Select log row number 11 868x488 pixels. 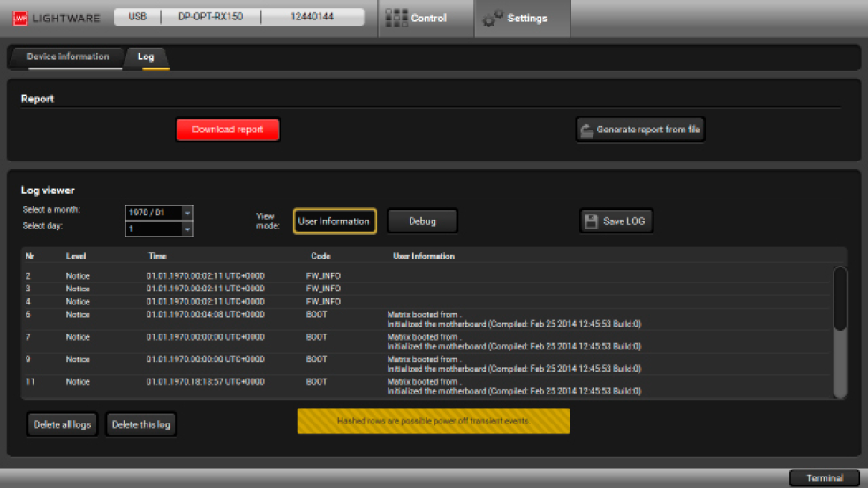point(426,387)
